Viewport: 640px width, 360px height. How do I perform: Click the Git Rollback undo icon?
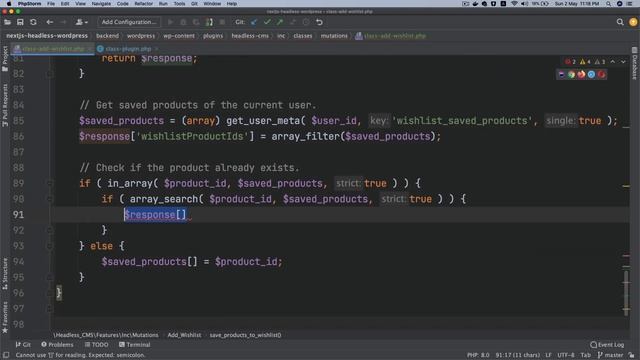pos(319,22)
